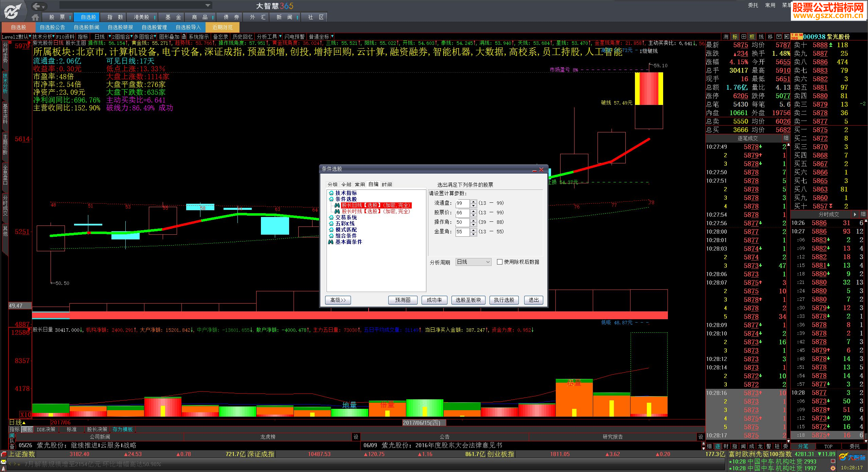Click the 成功率 button

tap(434, 300)
